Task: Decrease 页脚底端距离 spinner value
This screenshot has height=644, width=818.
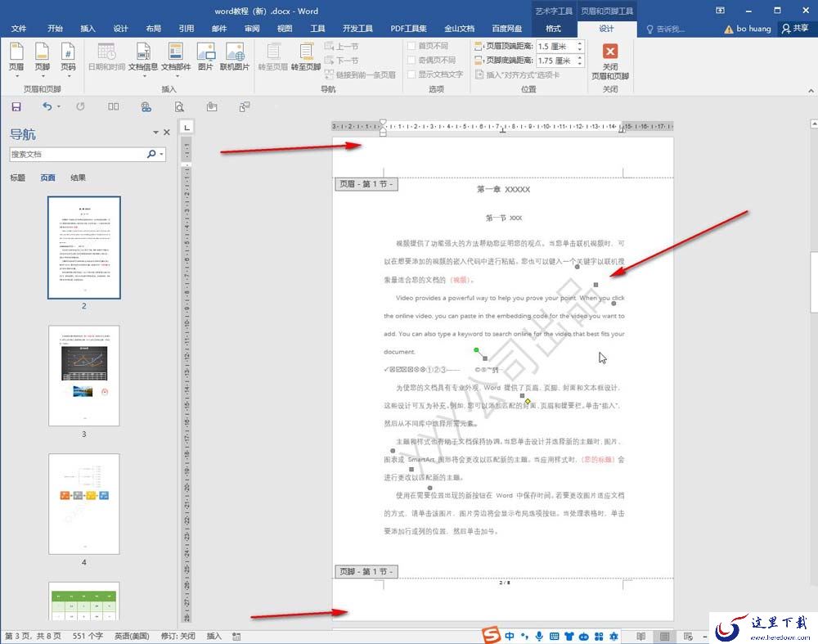Action: [x=580, y=63]
